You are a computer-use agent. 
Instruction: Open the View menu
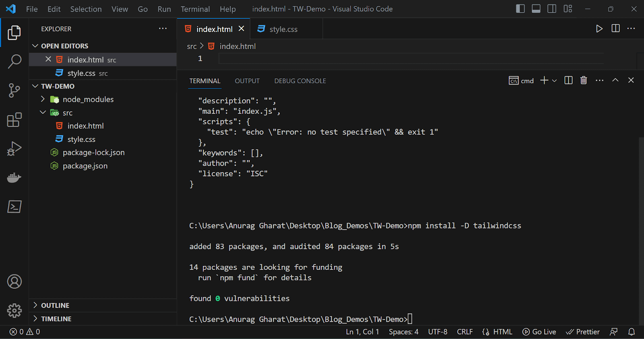tap(120, 9)
